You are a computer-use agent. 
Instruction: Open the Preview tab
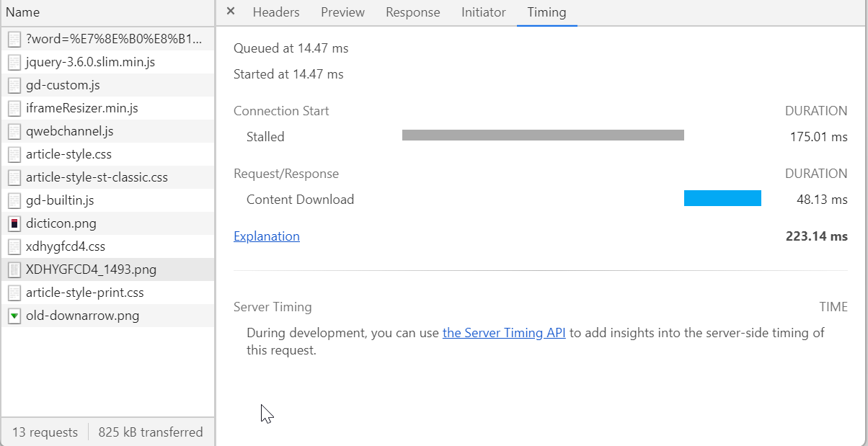pos(342,12)
